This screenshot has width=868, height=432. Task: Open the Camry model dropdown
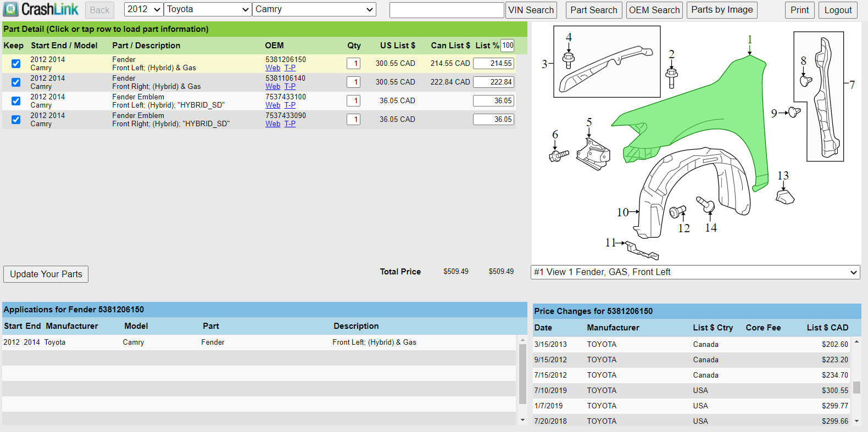[314, 9]
